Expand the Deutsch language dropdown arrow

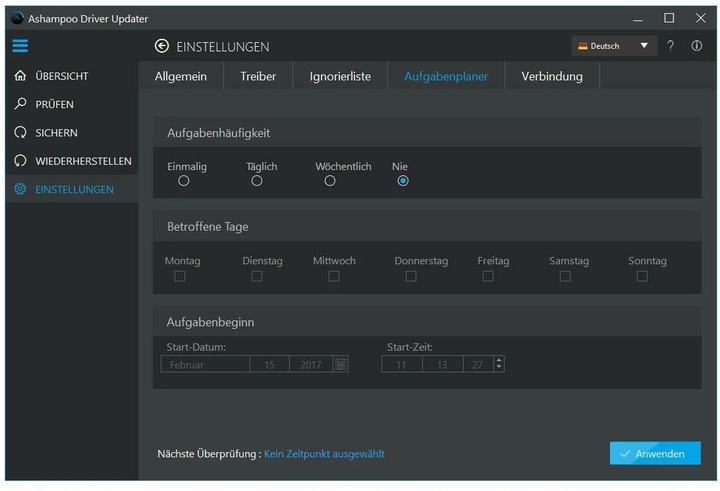644,45
